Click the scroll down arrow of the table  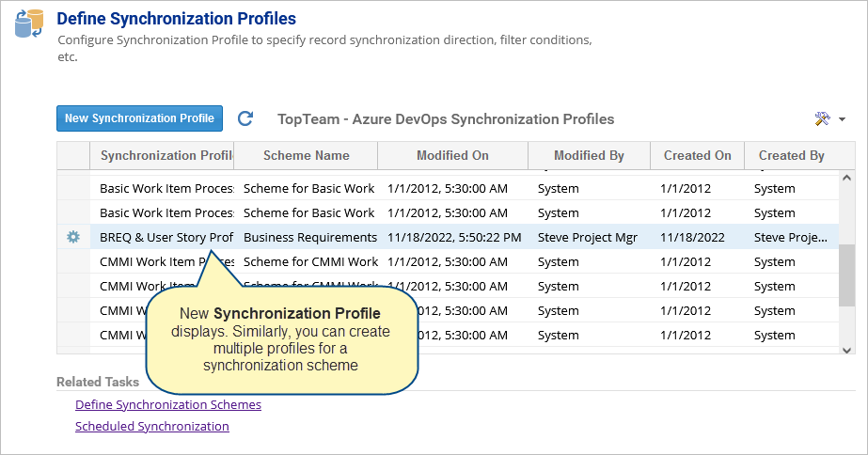click(846, 350)
